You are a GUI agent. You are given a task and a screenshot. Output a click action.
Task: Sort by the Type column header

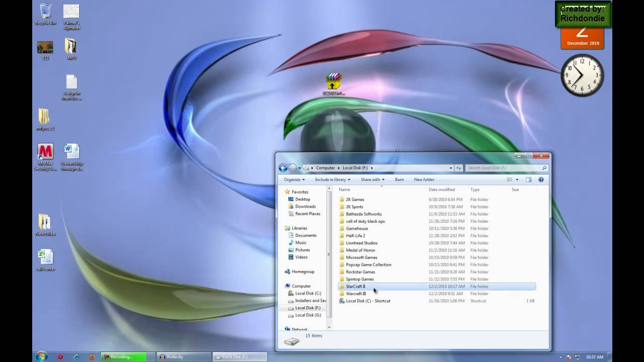click(x=475, y=190)
